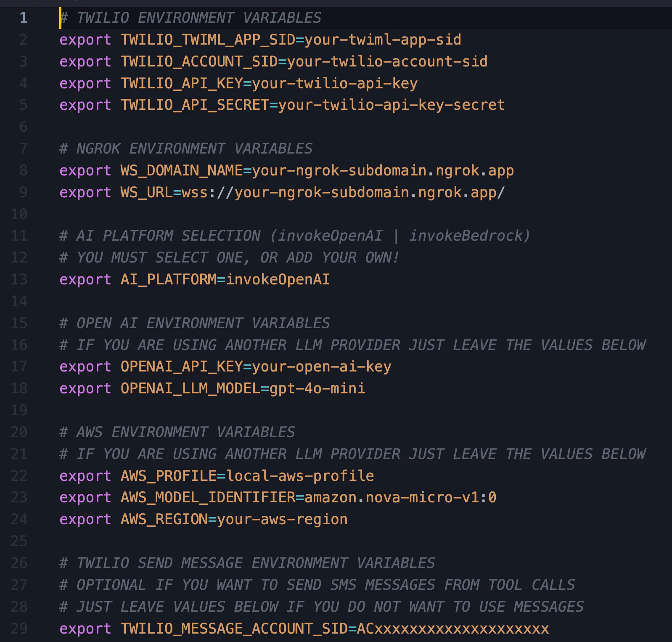
Task: Click the '# AWS ENVIRONMENT VARIABLES' comment
Action: tap(177, 432)
